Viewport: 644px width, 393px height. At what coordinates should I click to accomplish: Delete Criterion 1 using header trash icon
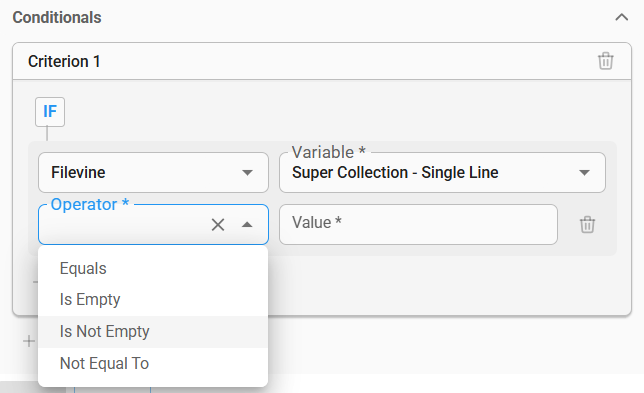(605, 61)
